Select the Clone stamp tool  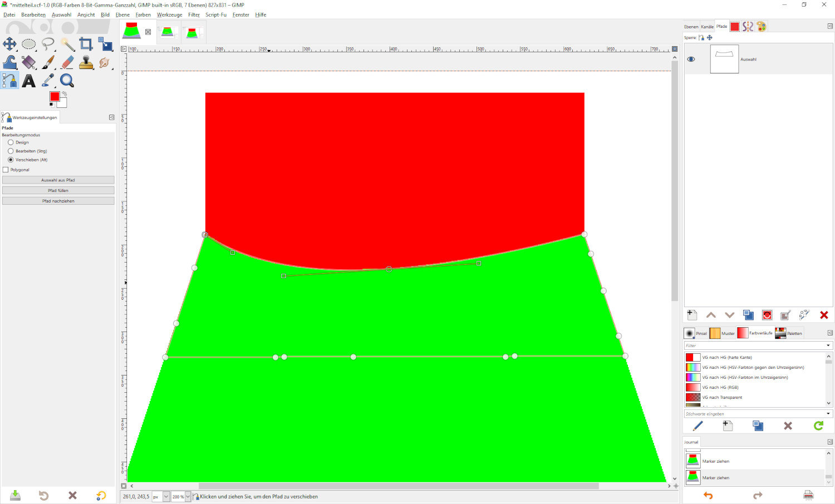pos(86,62)
